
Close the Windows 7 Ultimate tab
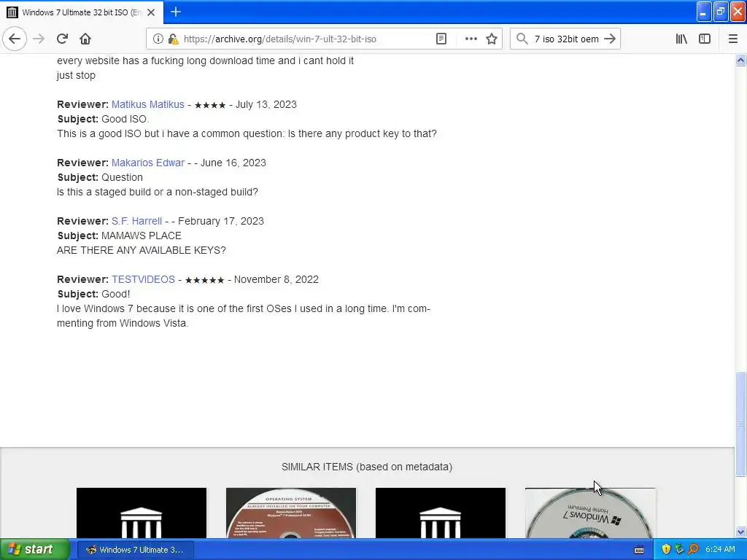(x=151, y=12)
